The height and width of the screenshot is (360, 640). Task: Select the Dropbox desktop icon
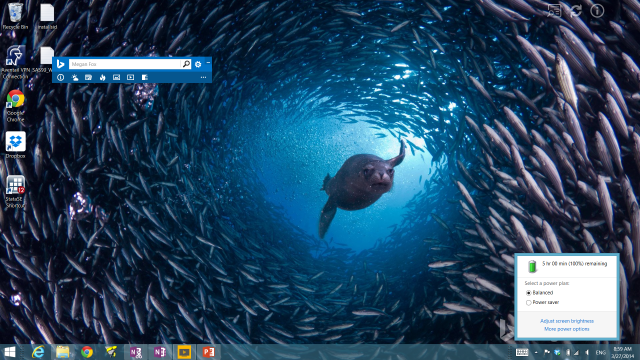16,145
